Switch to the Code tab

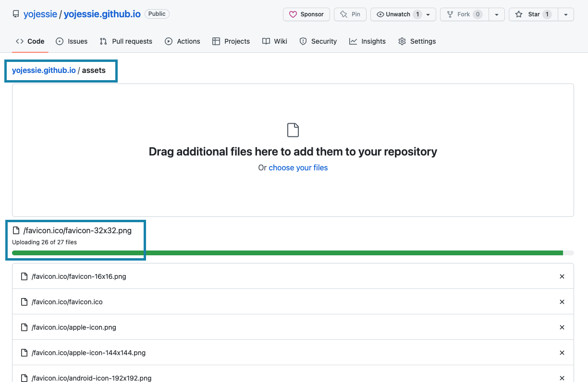(x=30, y=41)
